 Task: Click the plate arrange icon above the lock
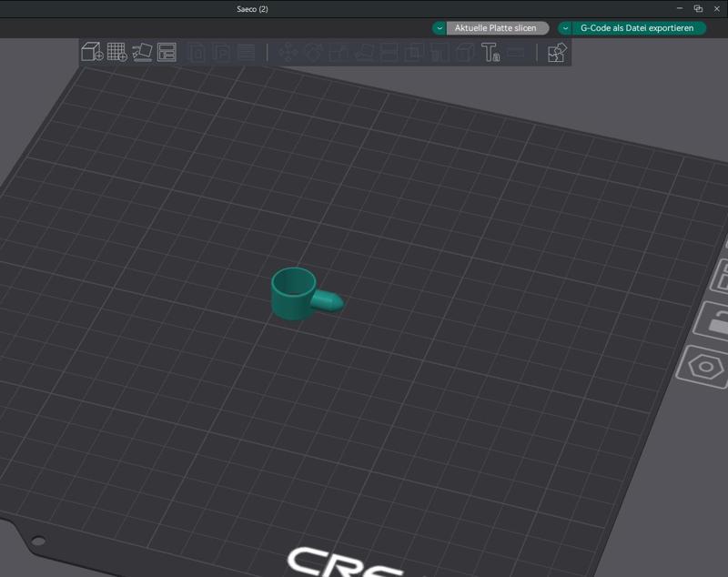(721, 277)
